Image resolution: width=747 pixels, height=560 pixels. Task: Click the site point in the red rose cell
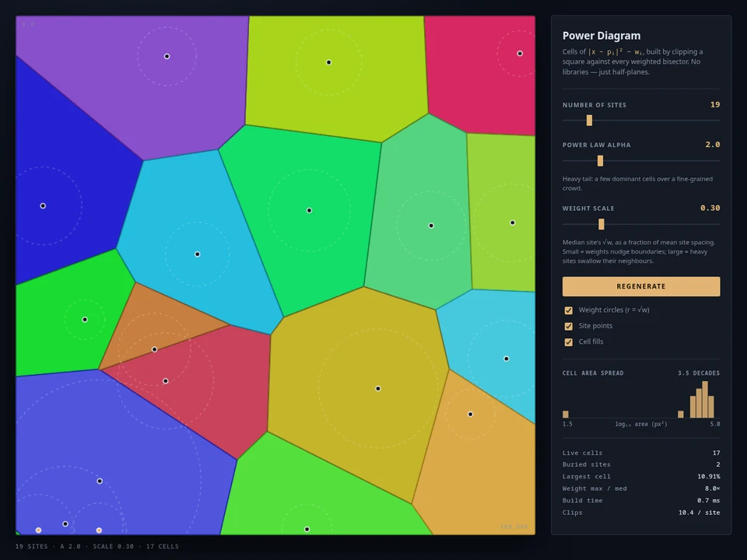pyautogui.click(x=165, y=381)
